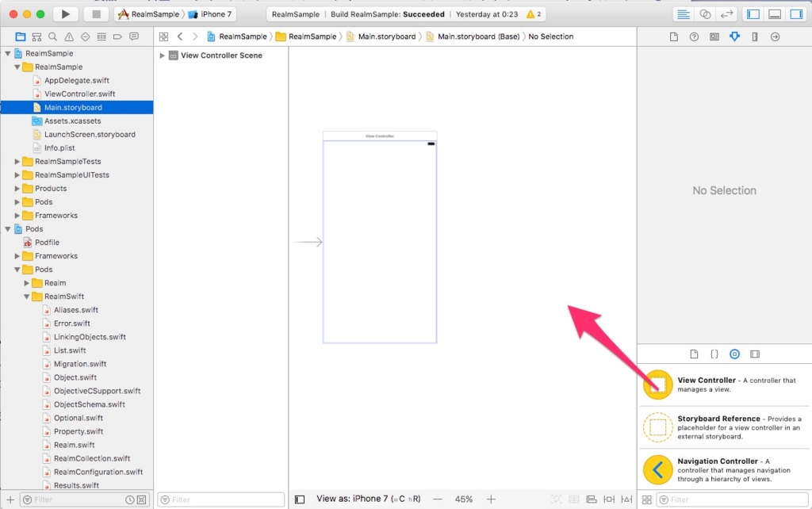This screenshot has height=509, width=812.
Task: Open the Media library
Action: coord(755,354)
